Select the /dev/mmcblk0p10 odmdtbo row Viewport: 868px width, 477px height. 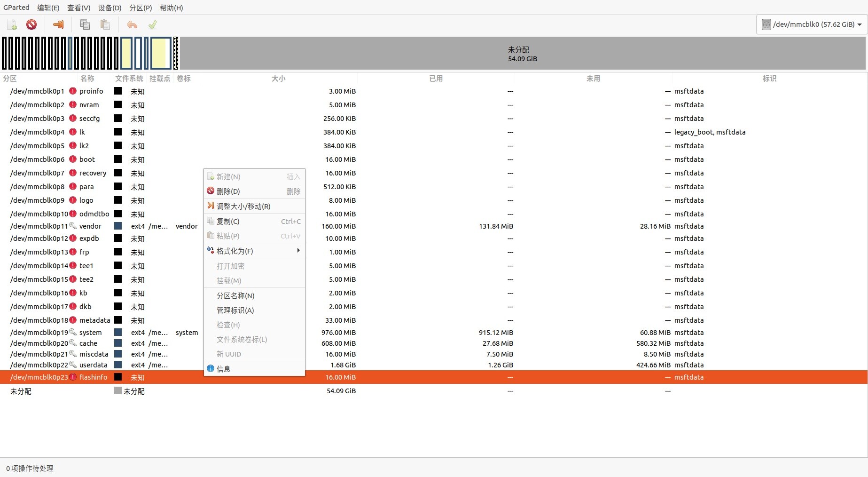point(434,214)
